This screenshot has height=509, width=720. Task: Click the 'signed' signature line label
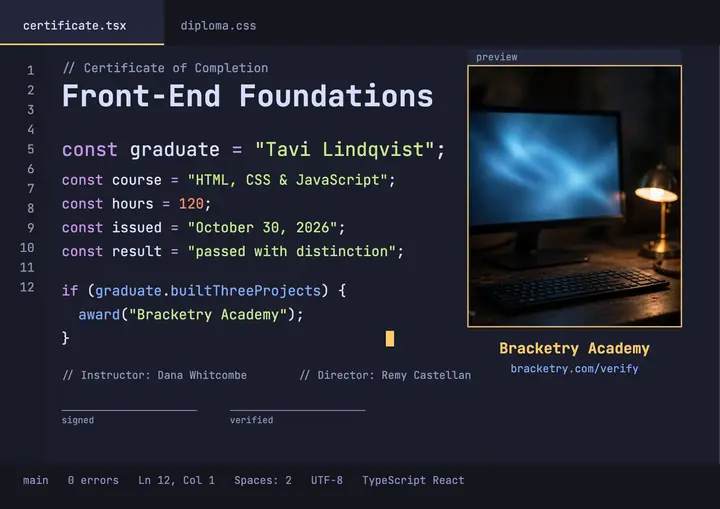pos(78,420)
